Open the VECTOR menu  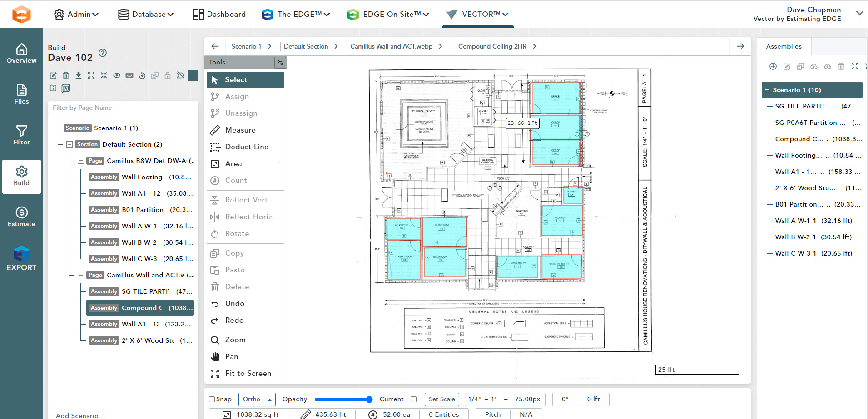tap(478, 14)
